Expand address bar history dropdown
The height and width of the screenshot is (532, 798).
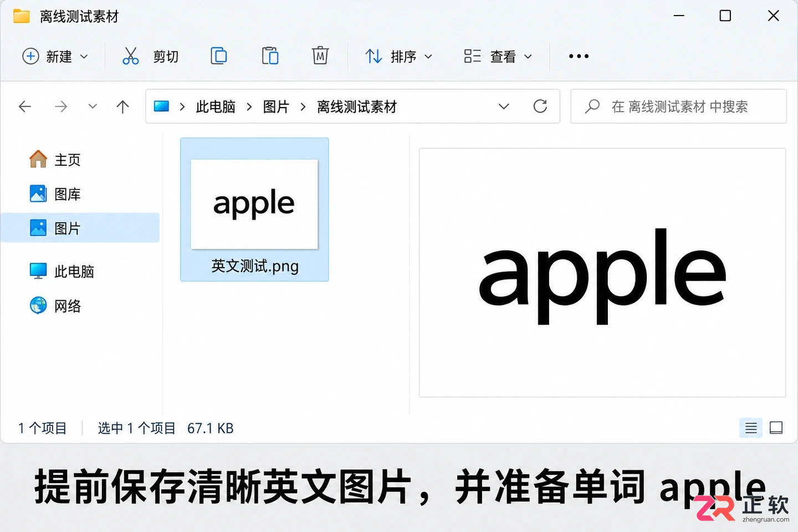tap(504, 106)
